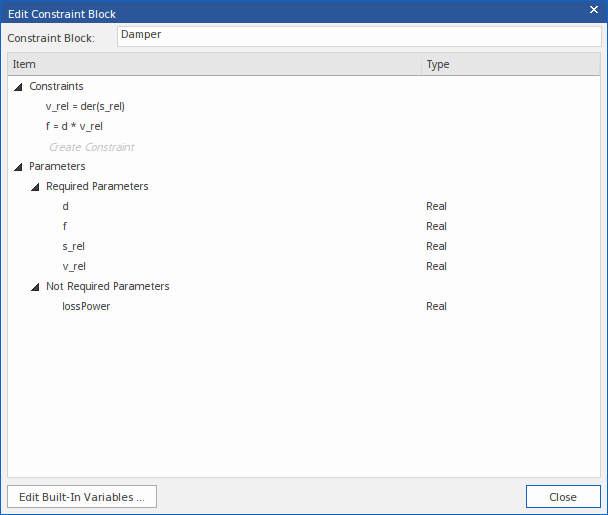608x515 pixels.
Task: Select parameter d in the list
Action: 65,206
